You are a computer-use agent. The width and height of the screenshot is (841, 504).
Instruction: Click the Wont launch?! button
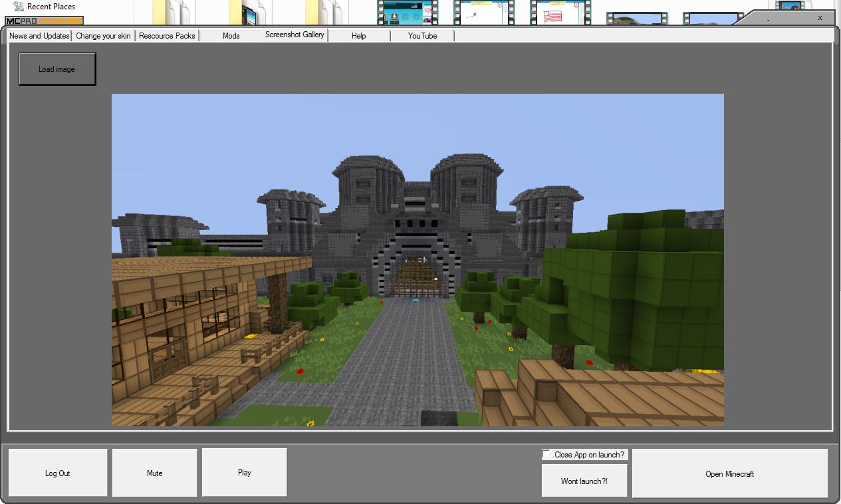click(584, 480)
